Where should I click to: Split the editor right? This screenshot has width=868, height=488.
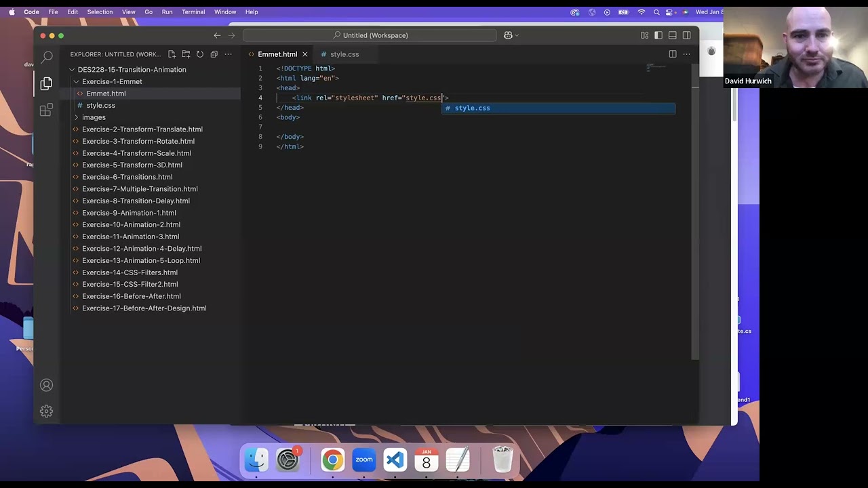pos(673,54)
